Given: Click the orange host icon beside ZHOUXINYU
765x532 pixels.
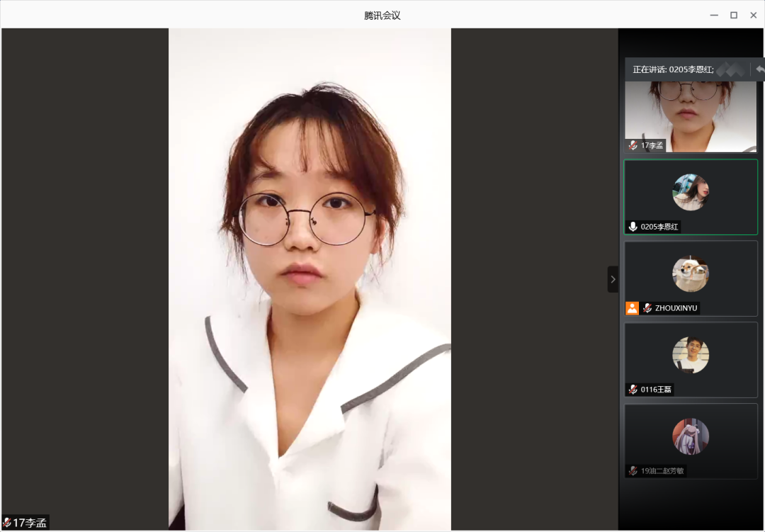Looking at the screenshot, I should [632, 308].
